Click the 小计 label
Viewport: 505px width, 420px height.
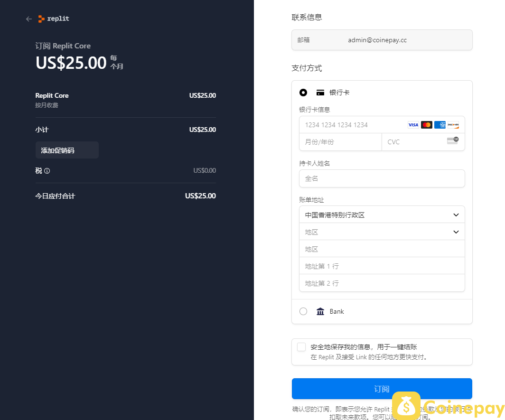42,130
